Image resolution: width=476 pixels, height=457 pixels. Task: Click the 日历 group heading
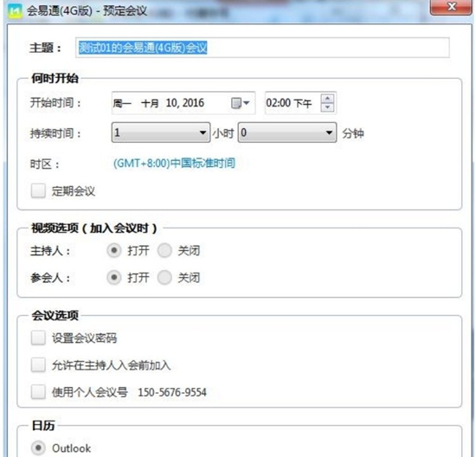(x=43, y=426)
